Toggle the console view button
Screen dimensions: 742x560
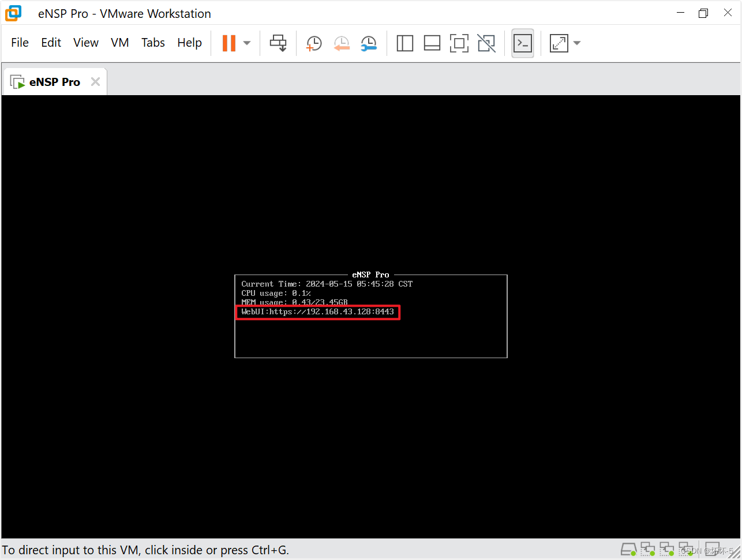522,43
